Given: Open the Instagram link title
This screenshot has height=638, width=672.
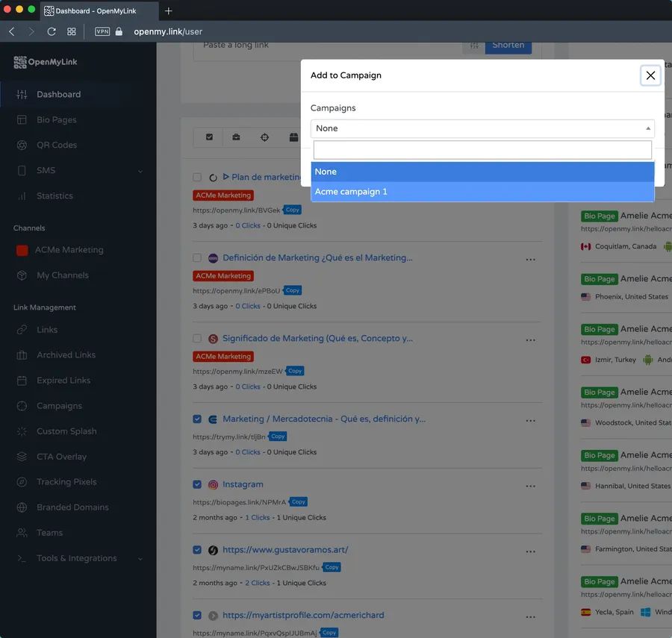Looking at the screenshot, I should click(x=243, y=484).
